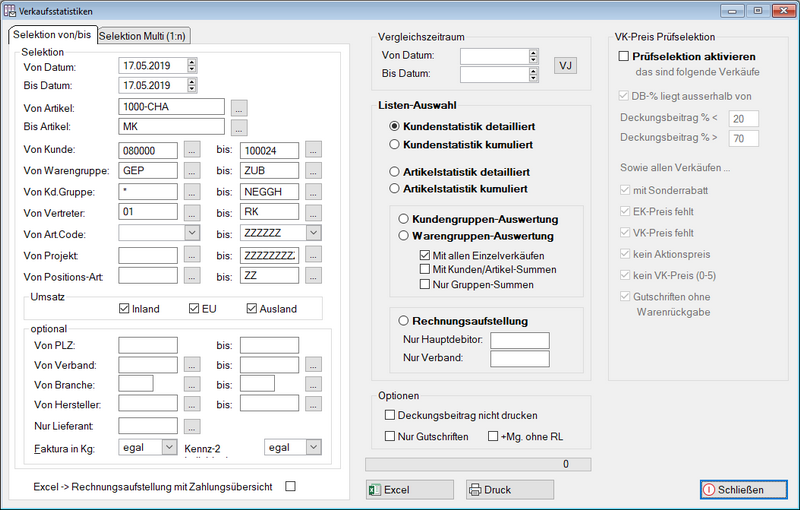800x510 pixels.
Task: Click the progress bar showing 0
Action: click(x=470, y=464)
